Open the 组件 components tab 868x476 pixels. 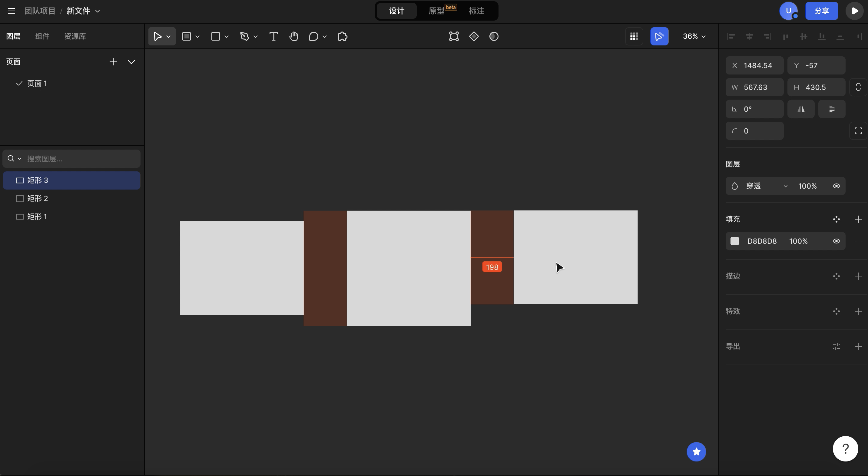click(42, 36)
